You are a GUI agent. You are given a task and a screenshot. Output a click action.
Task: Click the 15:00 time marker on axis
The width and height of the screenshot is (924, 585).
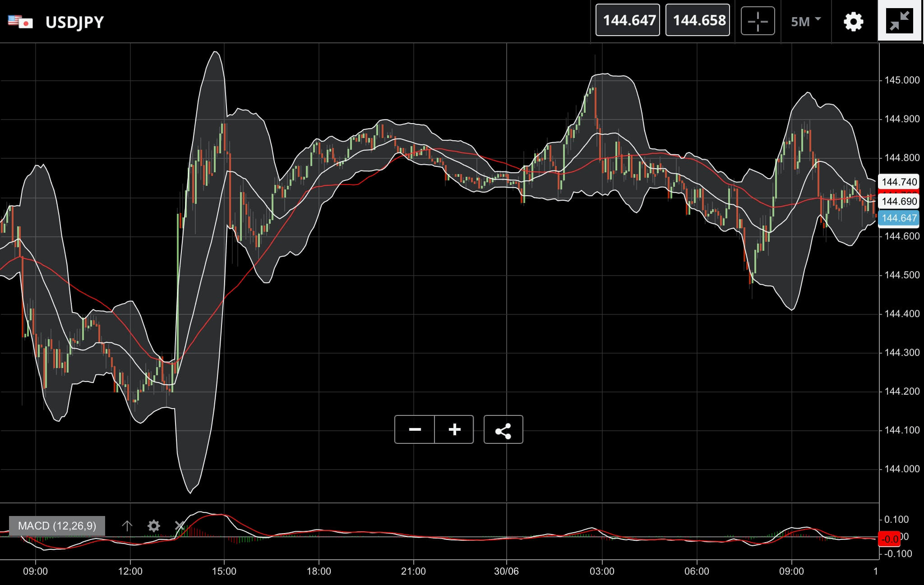(x=224, y=571)
